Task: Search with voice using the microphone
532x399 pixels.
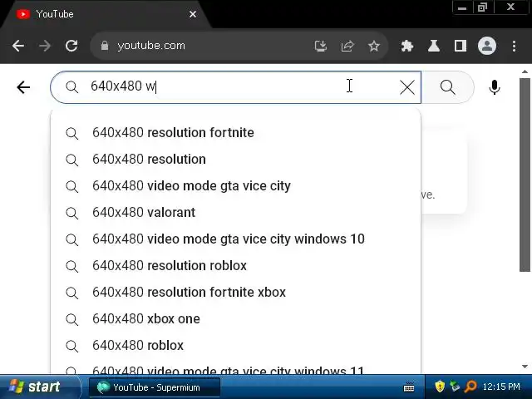Action: tap(495, 87)
